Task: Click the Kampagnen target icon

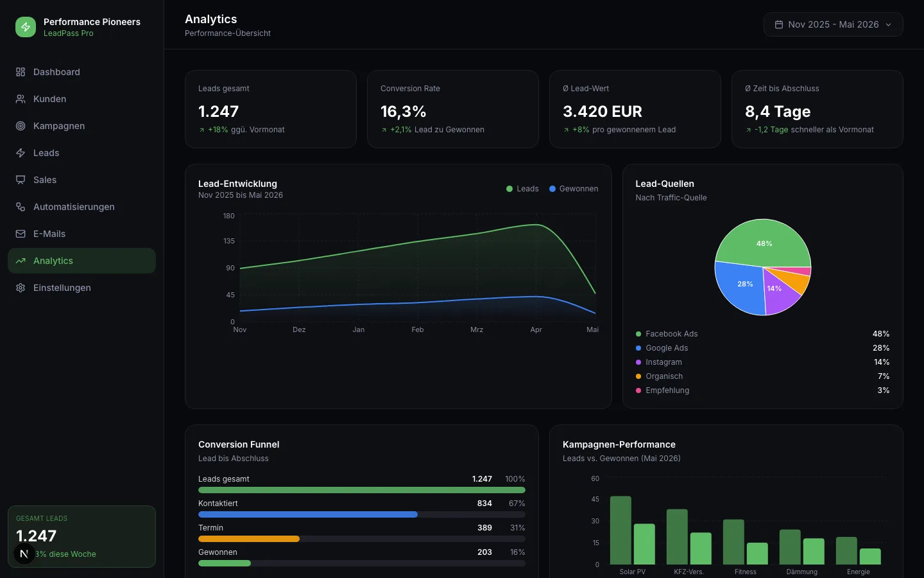Action: coord(21,126)
